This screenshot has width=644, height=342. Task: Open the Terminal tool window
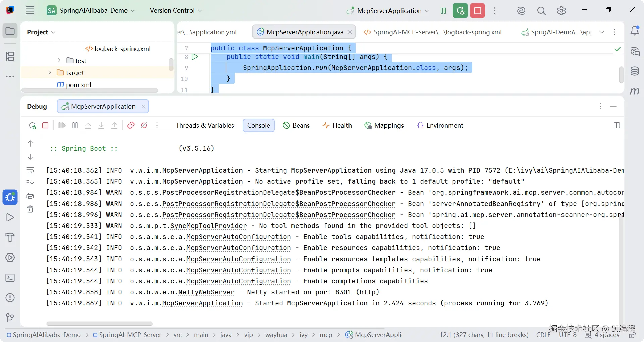tap(10, 278)
